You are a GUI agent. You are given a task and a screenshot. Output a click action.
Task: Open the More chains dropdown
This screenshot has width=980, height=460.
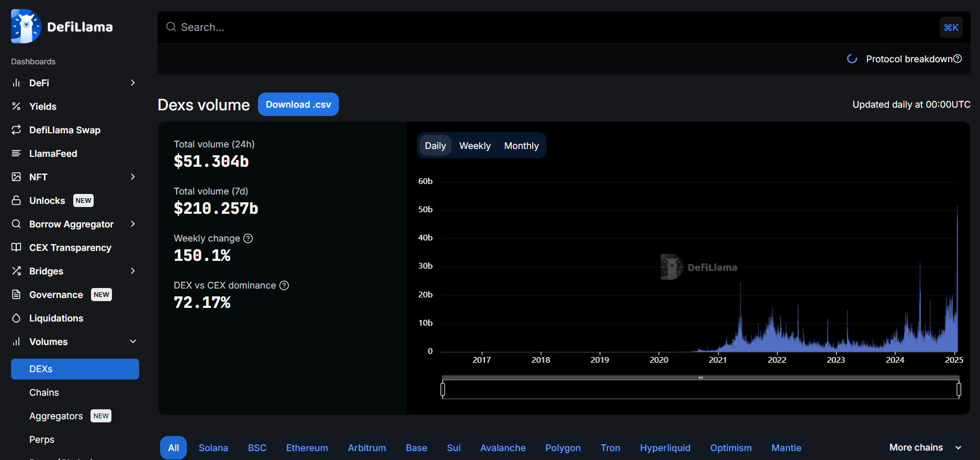point(926,447)
